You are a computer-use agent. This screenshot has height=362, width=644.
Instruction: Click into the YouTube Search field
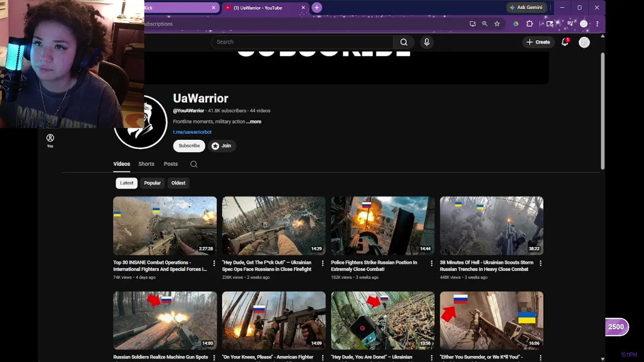pyautogui.click(x=302, y=42)
